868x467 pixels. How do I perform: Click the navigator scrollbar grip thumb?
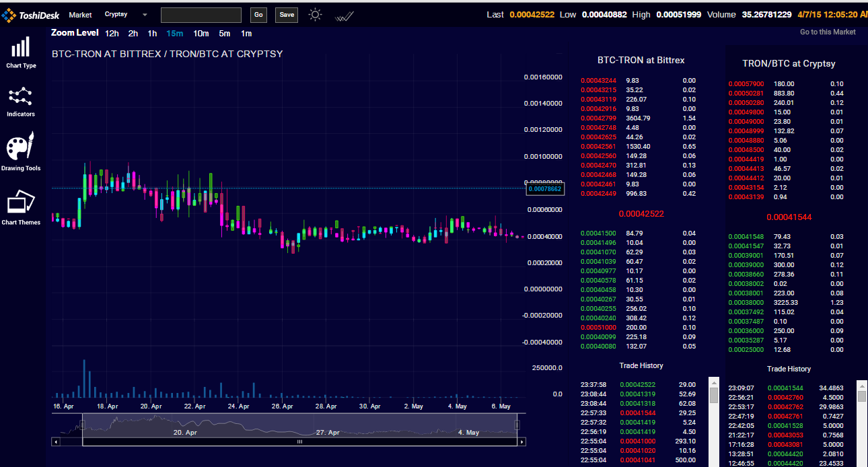click(300, 442)
